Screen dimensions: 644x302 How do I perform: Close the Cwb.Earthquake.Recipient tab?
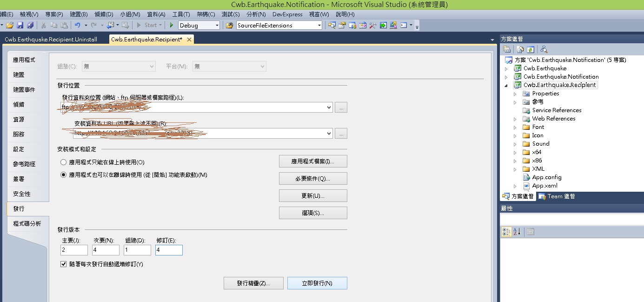coord(189,40)
